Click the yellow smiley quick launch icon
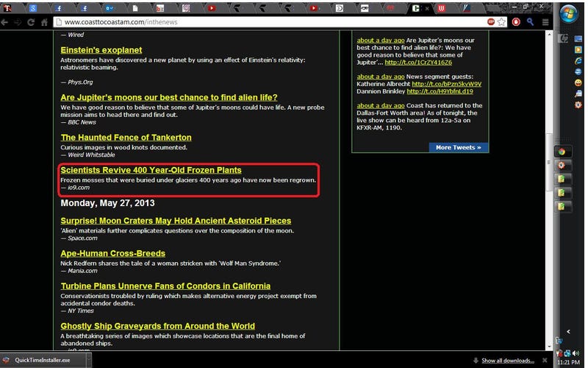This screenshot has height=368, width=588. 578,82
